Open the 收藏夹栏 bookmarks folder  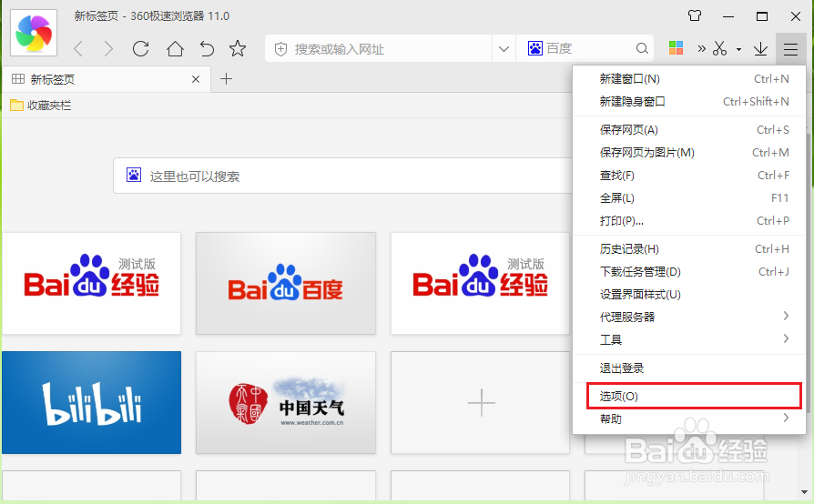40,106
